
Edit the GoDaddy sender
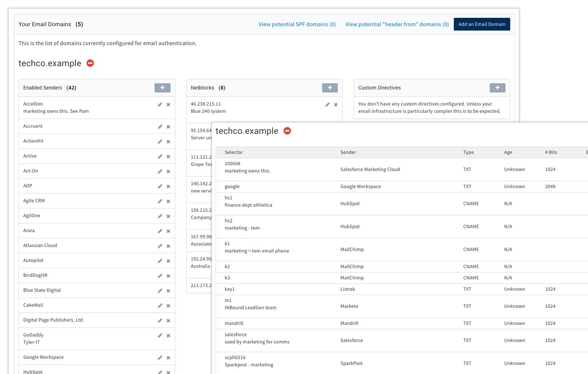160,335
